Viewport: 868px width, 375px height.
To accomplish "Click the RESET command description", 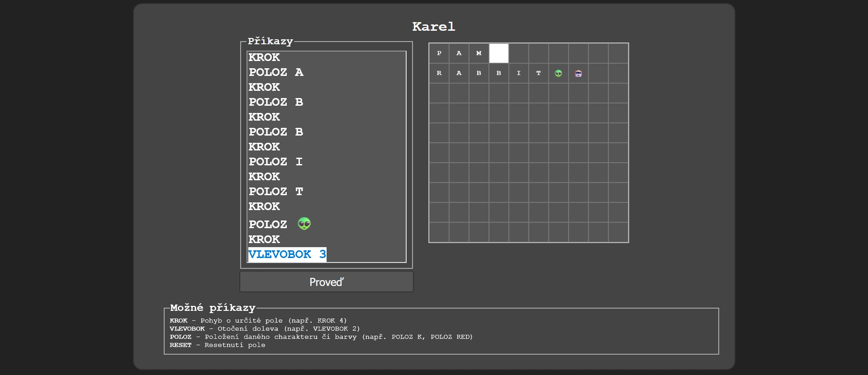I will tap(217, 345).
